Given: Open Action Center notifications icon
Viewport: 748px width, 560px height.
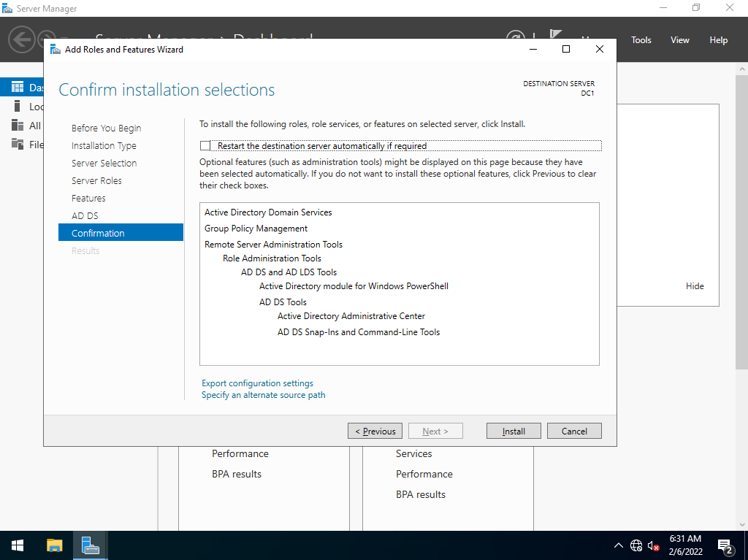Looking at the screenshot, I should 725,546.
